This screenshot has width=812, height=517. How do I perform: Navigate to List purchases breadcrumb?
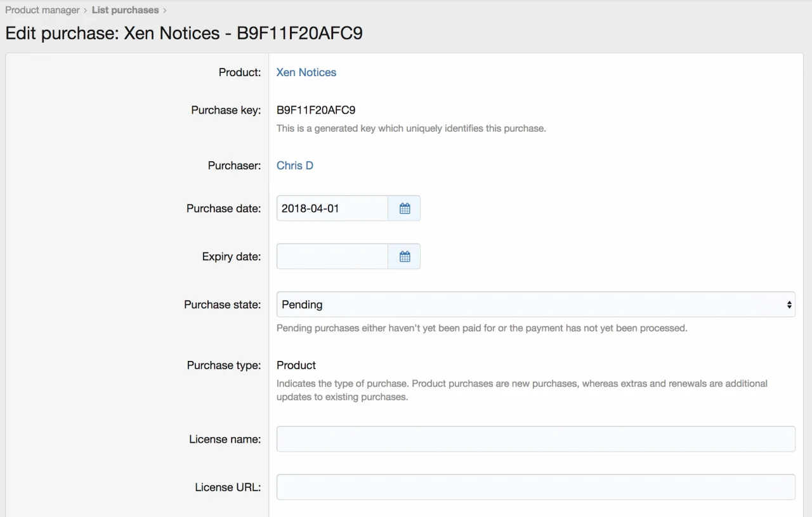(125, 10)
